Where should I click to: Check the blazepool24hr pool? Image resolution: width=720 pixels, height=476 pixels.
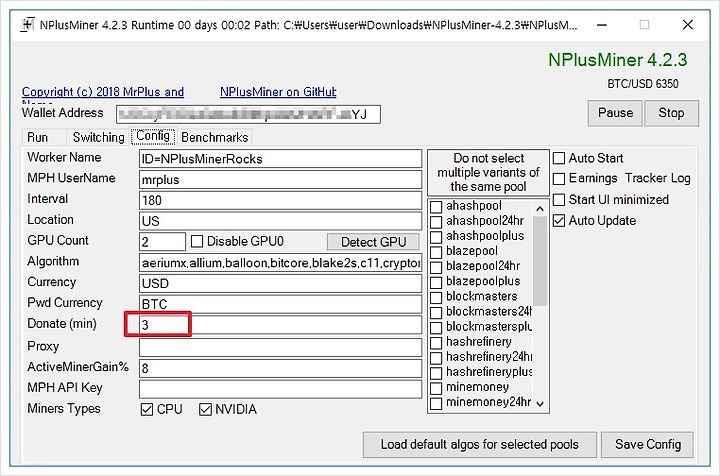(436, 267)
